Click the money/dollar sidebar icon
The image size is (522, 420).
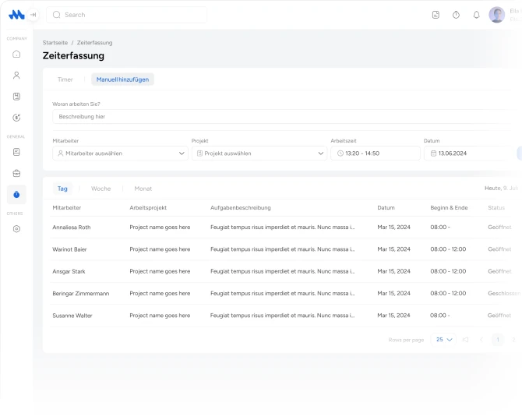tap(16, 118)
